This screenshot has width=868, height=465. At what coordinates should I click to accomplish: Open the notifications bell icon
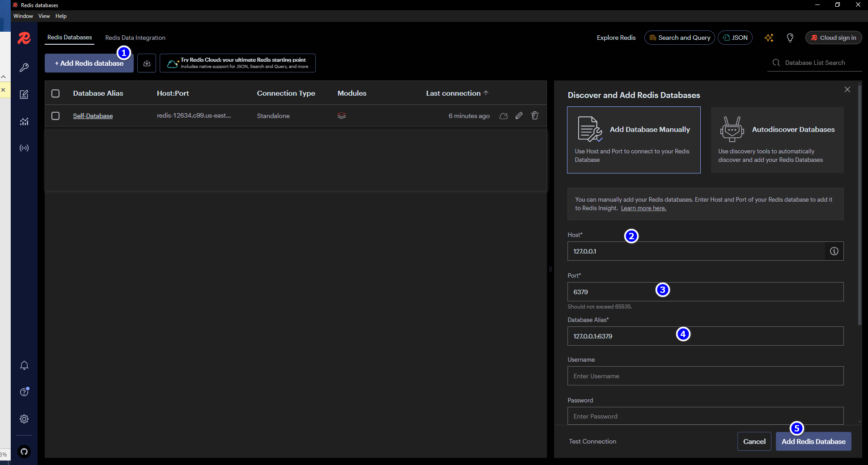pyautogui.click(x=24, y=365)
